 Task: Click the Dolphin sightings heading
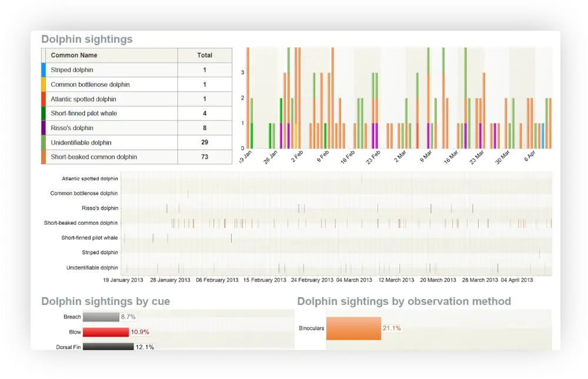pyautogui.click(x=86, y=39)
